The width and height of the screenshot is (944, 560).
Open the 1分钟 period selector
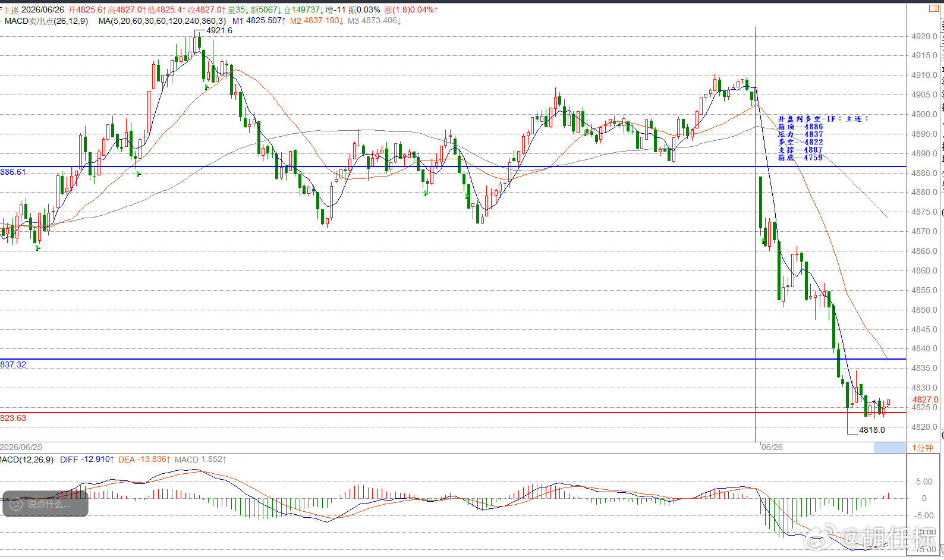click(923, 448)
